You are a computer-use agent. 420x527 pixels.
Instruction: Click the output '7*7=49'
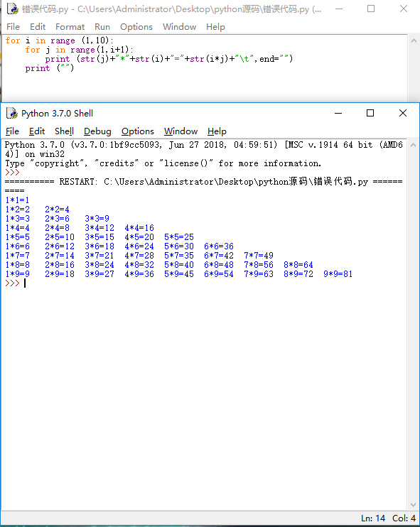(x=259, y=256)
